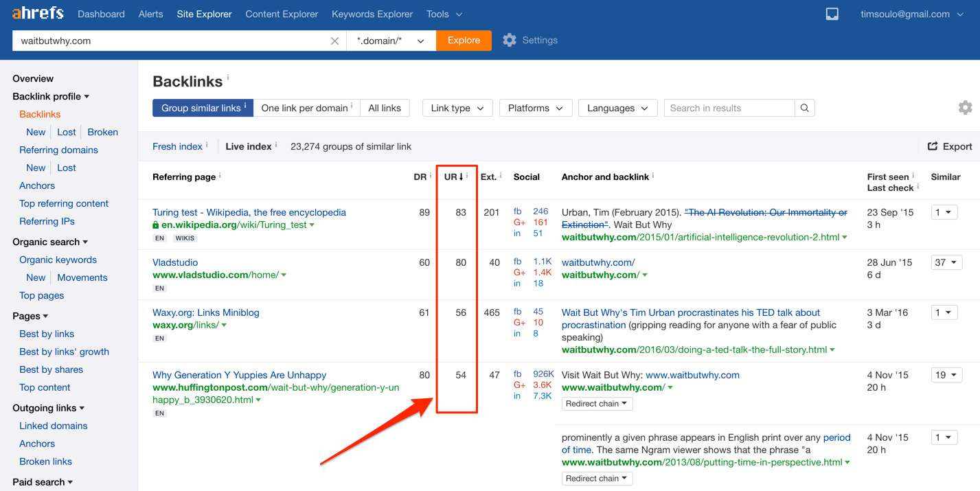Open Similar dropdown for Waxy.org row
The height and width of the screenshot is (491, 980).
tap(944, 312)
